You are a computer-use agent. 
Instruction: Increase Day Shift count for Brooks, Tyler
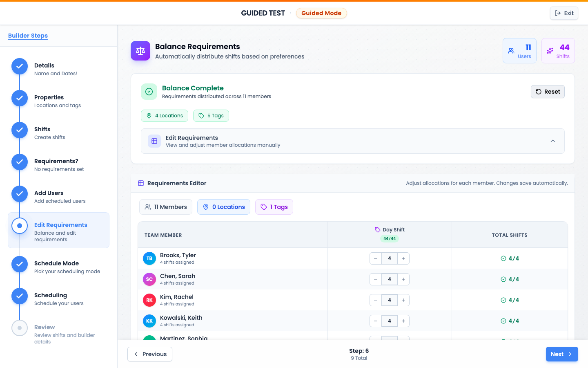click(403, 258)
